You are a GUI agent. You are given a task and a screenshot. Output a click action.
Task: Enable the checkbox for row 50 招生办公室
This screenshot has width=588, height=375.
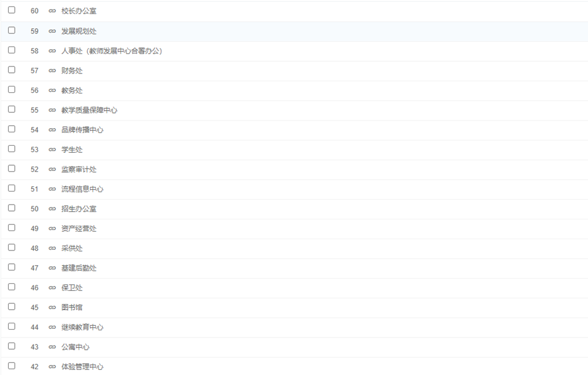click(x=12, y=208)
